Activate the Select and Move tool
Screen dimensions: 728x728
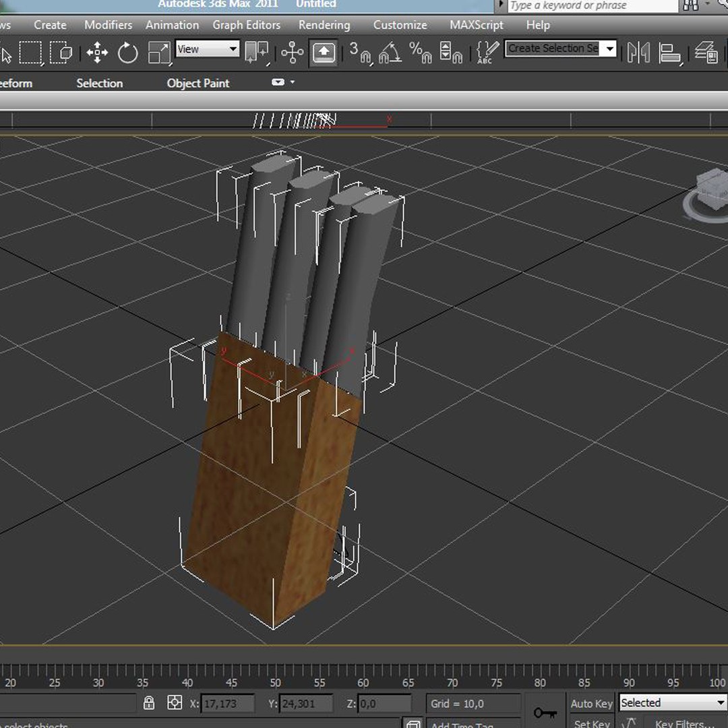point(98,53)
